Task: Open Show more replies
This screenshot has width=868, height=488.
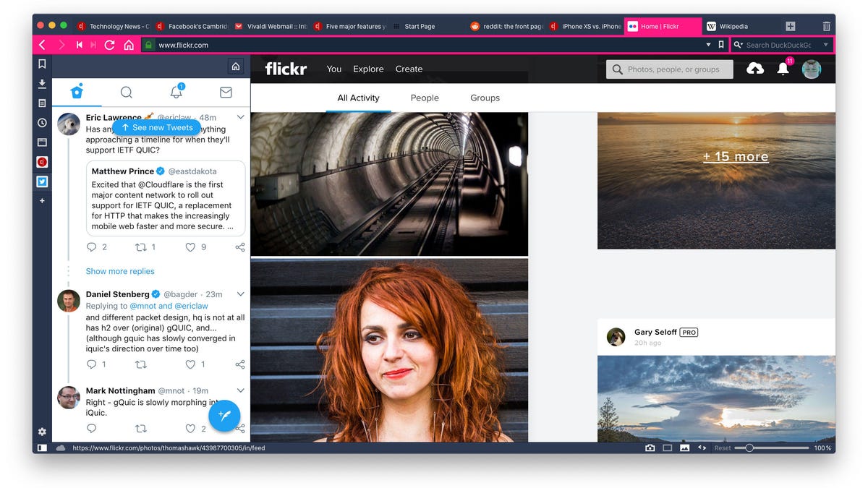Action: pyautogui.click(x=120, y=271)
